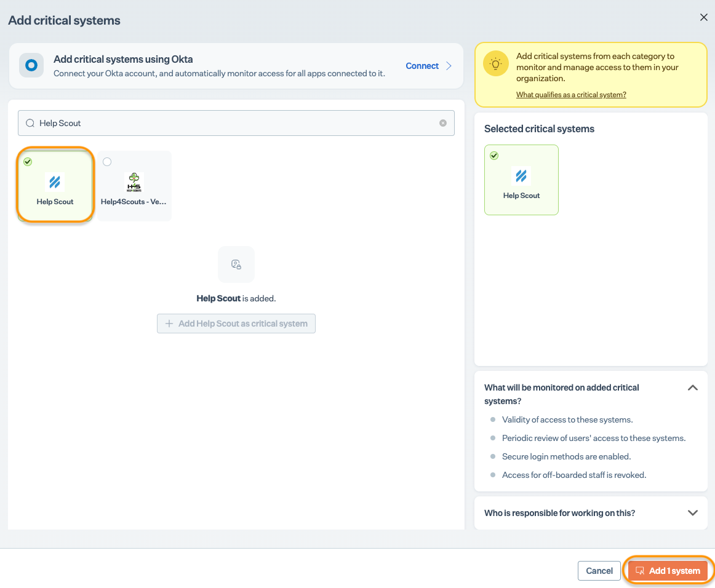Open What qualifies as a critical system link
The width and height of the screenshot is (715, 588).
coord(571,95)
